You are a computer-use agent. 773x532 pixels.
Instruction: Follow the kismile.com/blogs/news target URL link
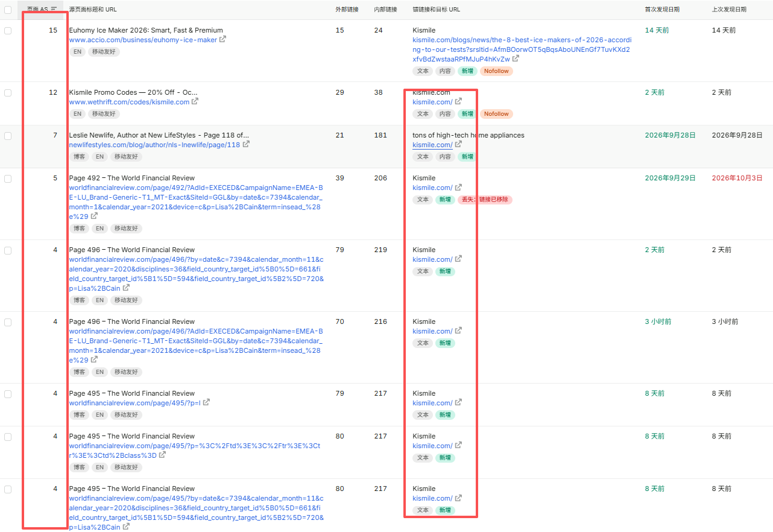521,49
